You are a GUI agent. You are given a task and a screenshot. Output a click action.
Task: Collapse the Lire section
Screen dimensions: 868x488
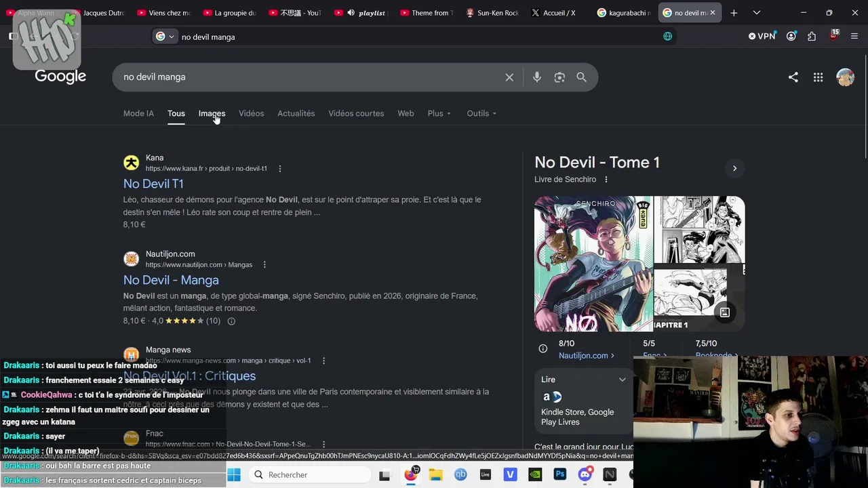click(622, 380)
